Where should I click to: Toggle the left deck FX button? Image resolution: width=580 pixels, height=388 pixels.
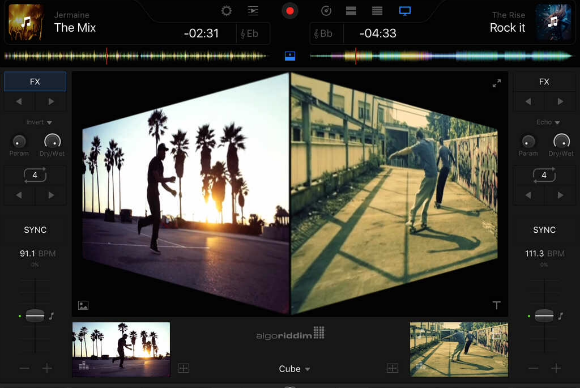click(35, 82)
